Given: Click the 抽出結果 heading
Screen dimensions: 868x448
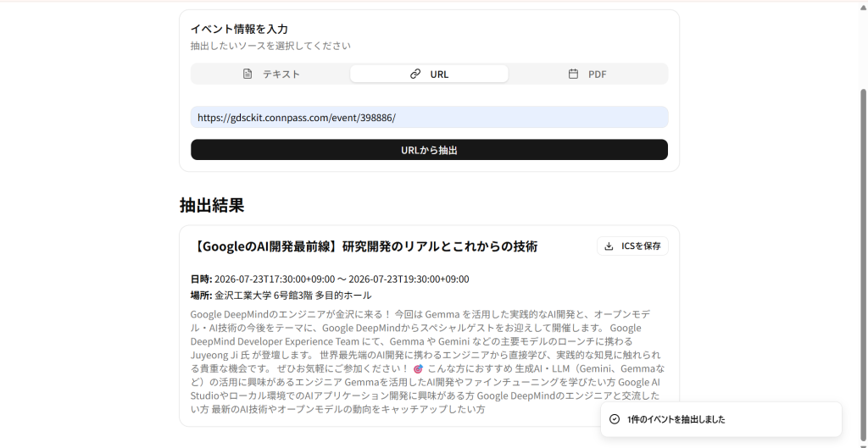Looking at the screenshot, I should [212, 205].
